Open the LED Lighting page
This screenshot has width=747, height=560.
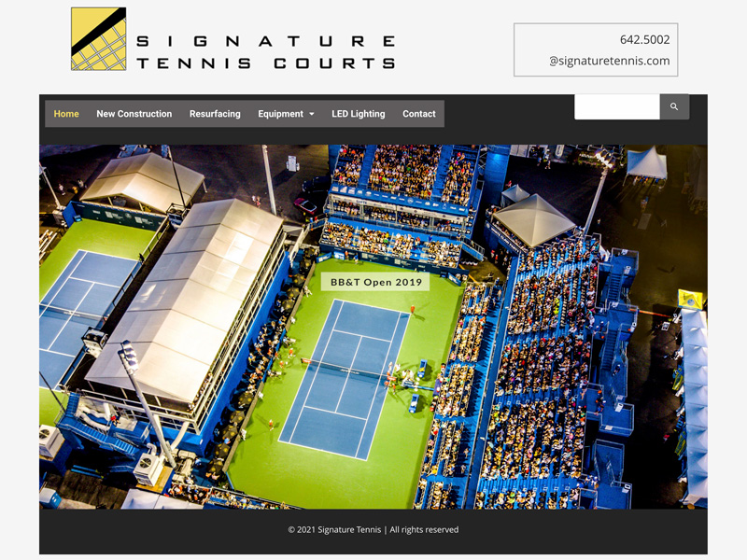point(359,114)
